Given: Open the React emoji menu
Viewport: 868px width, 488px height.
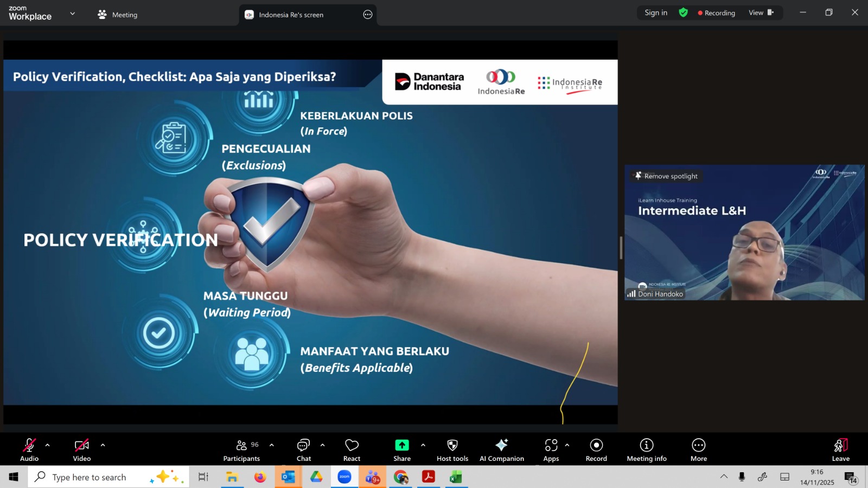Looking at the screenshot, I should (352, 450).
